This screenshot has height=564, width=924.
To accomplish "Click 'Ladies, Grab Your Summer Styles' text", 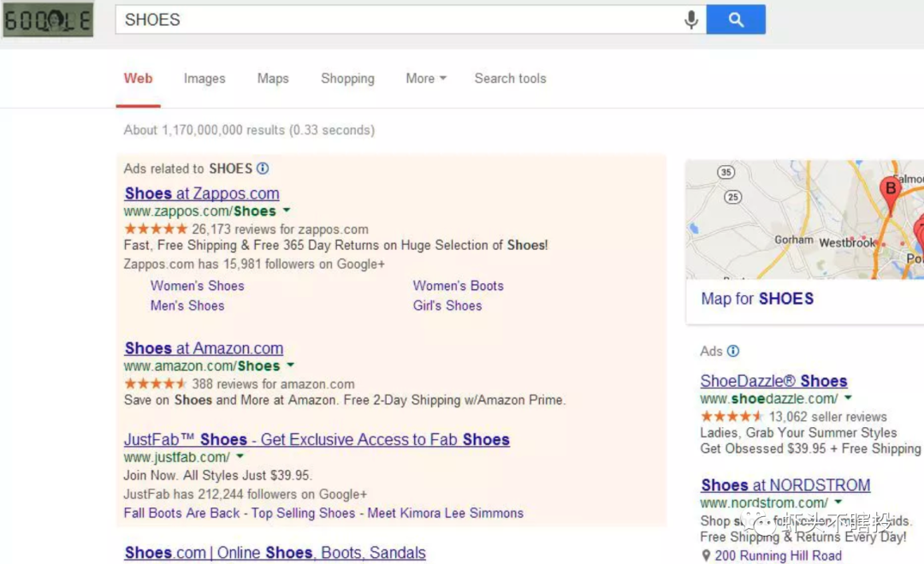I will click(x=798, y=432).
